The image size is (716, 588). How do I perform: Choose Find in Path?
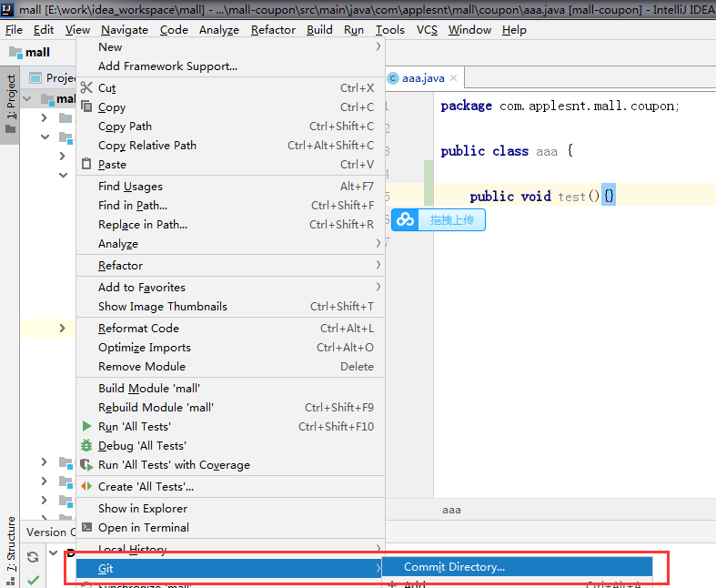[230, 206]
